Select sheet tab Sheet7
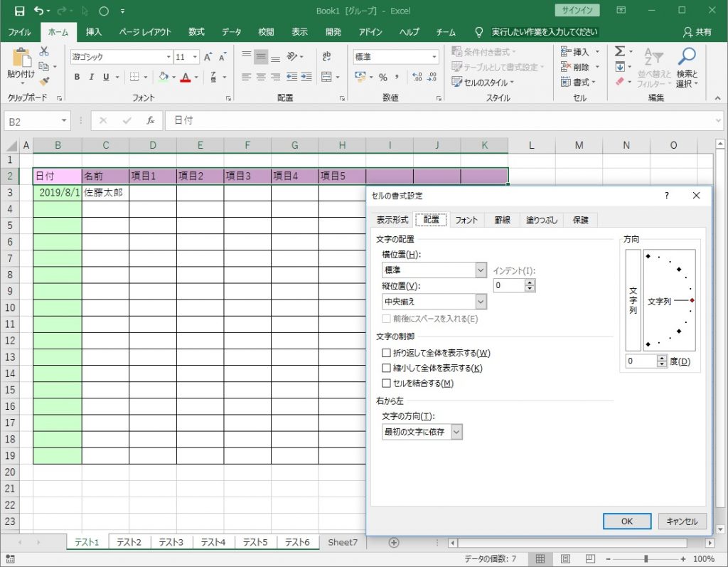 (x=343, y=542)
